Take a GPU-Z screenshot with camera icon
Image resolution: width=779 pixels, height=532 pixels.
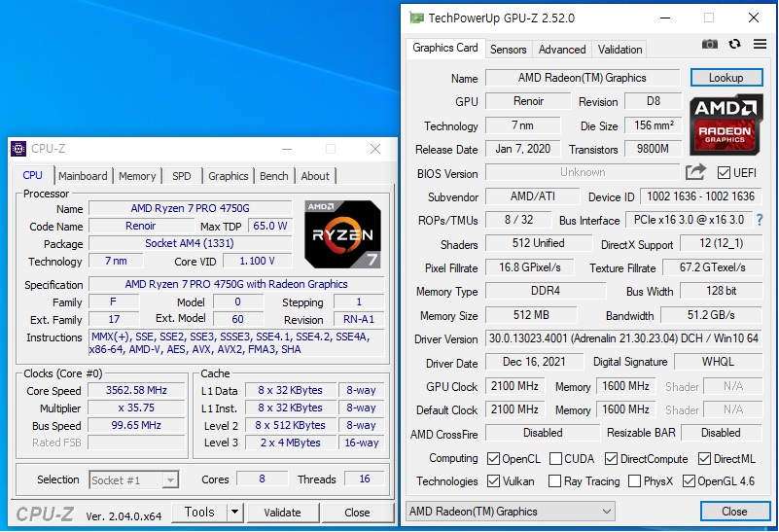click(x=709, y=44)
